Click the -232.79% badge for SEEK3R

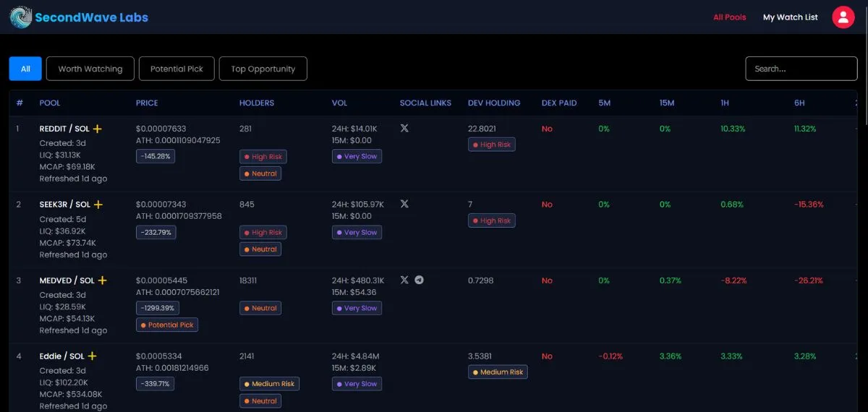156,232
